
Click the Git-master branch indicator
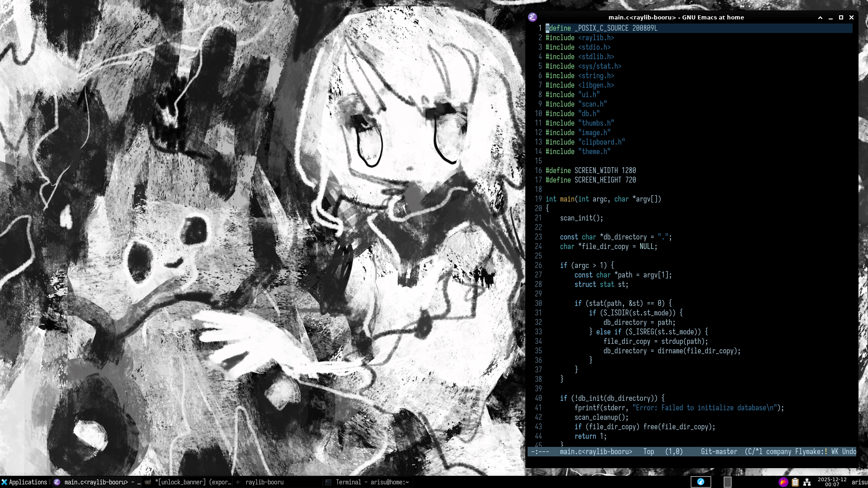719,451
